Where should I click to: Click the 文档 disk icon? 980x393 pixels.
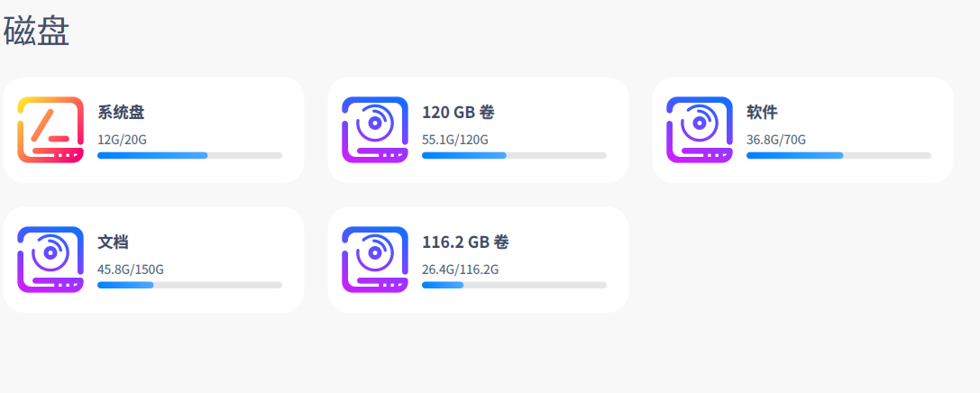click(x=50, y=260)
